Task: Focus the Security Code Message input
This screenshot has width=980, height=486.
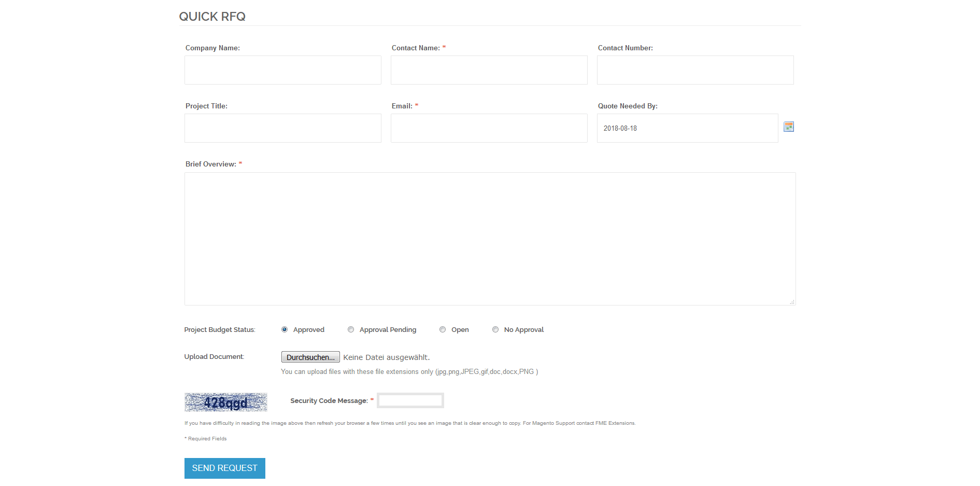Action: [410, 401]
